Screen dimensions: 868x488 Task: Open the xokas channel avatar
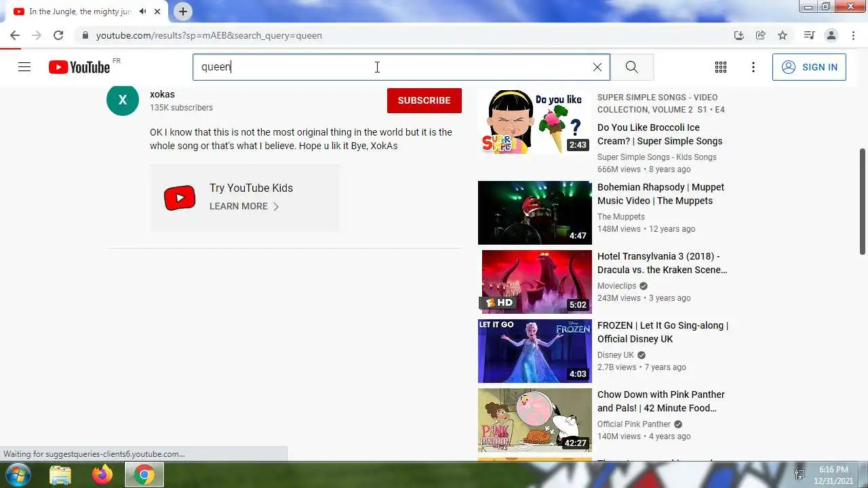[123, 100]
